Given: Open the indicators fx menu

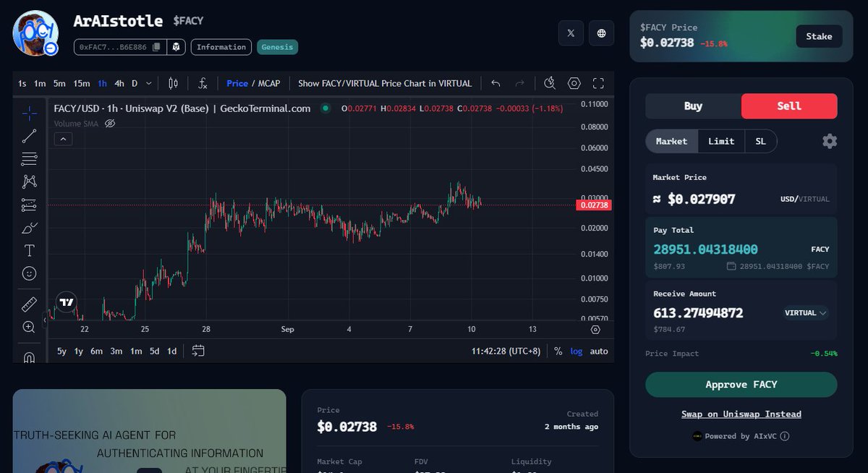Looking at the screenshot, I should click(203, 83).
